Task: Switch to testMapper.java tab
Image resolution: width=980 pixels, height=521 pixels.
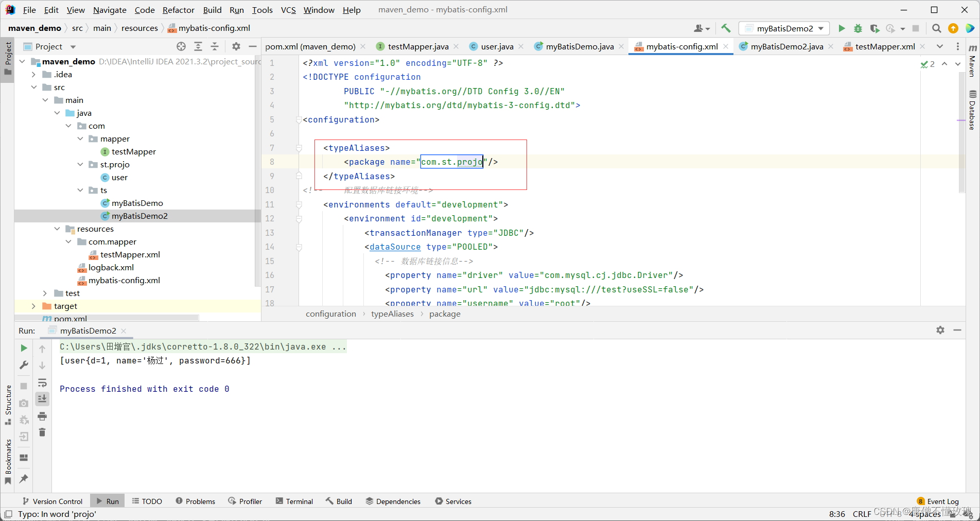Action: pyautogui.click(x=417, y=46)
